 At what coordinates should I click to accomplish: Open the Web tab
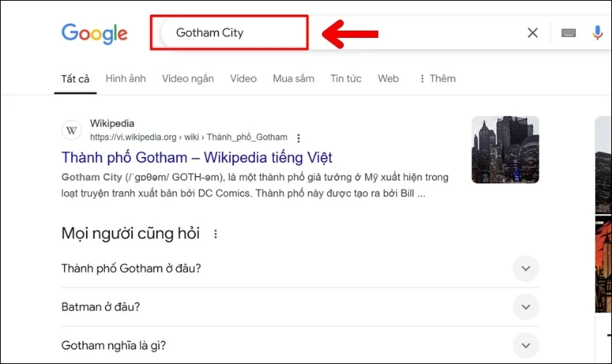(388, 79)
